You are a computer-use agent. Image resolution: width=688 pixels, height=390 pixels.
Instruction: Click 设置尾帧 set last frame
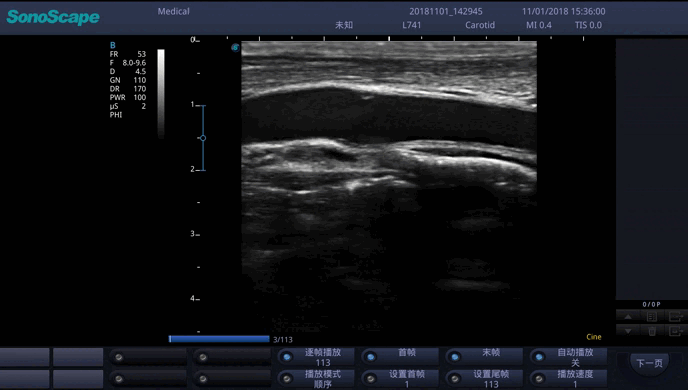pos(484,379)
